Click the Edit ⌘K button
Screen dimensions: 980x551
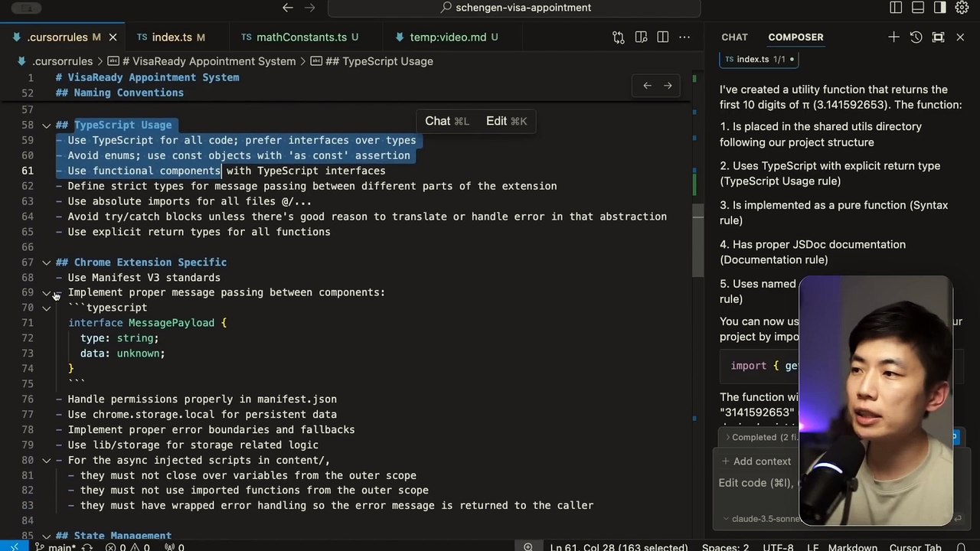(x=506, y=121)
